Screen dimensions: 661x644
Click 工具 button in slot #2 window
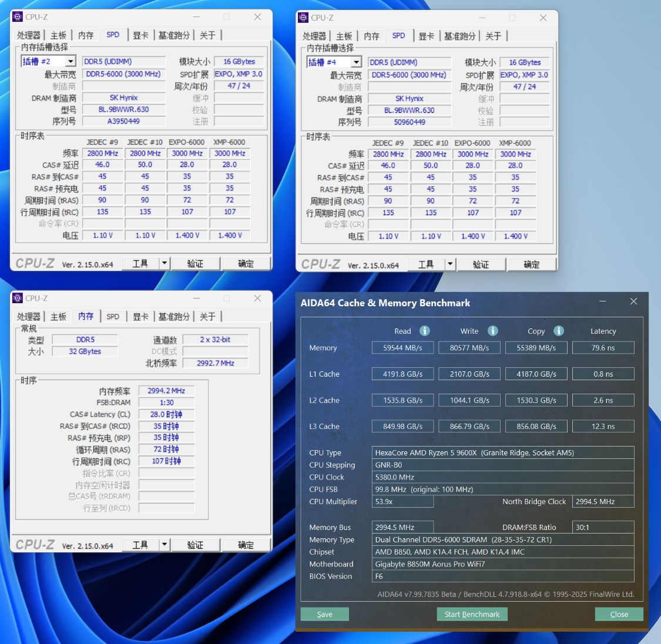[x=140, y=263]
